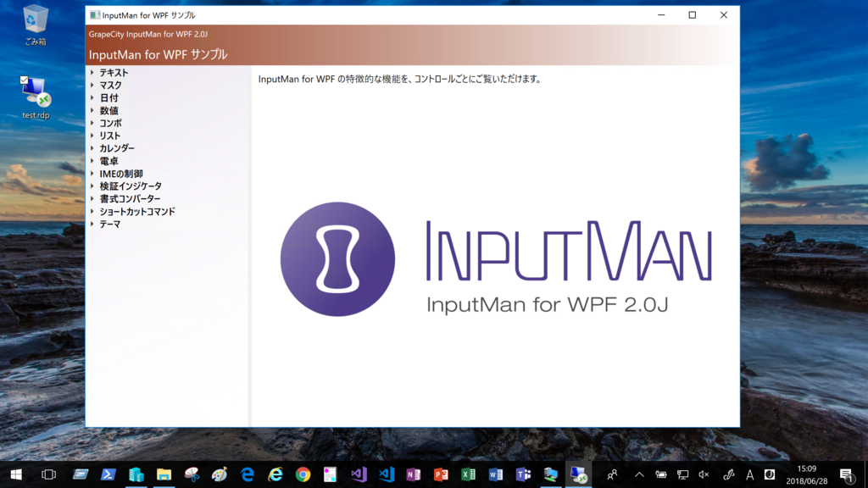868x488 pixels.
Task: Open Paint from the taskbar
Action: tap(220, 474)
